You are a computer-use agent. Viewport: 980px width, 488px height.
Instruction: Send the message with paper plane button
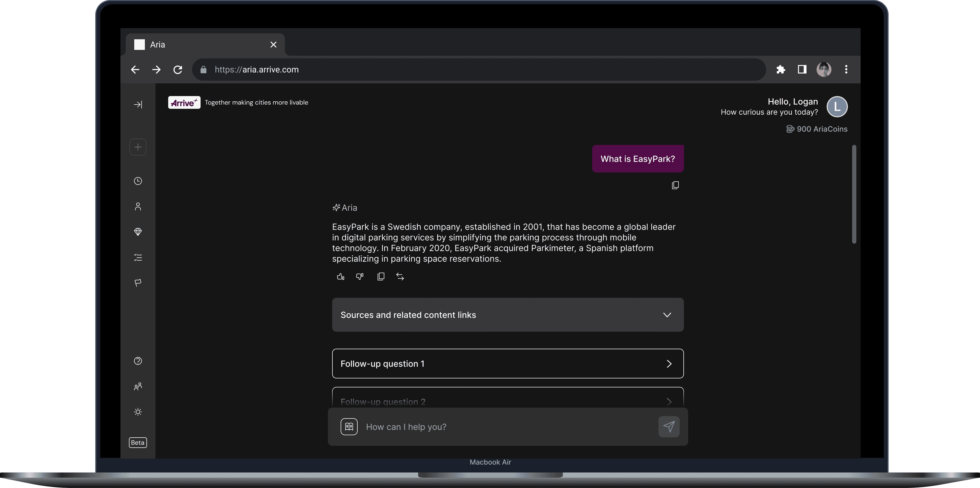669,427
